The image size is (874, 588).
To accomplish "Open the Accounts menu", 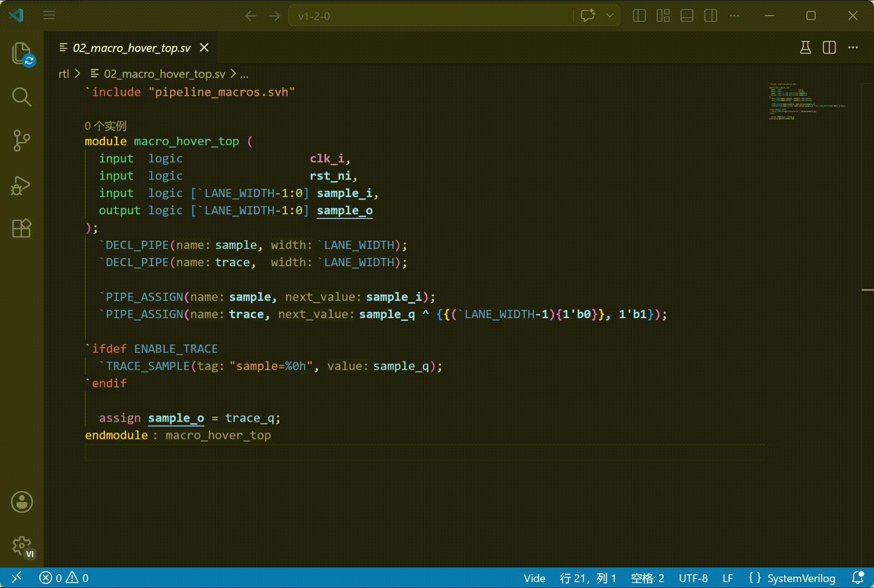I will point(21,502).
